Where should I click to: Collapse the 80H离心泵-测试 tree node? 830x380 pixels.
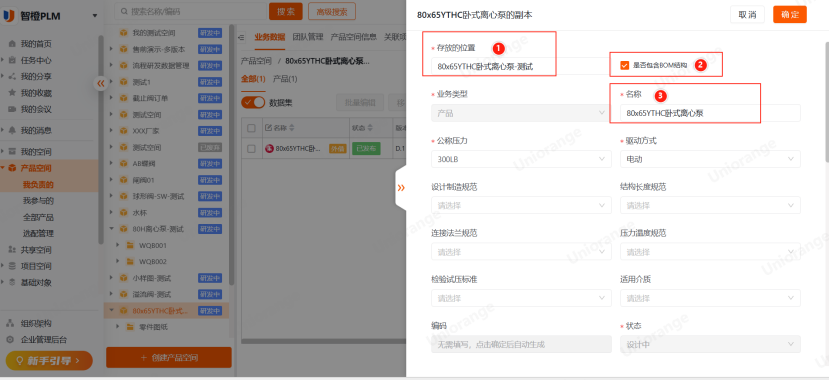point(111,229)
